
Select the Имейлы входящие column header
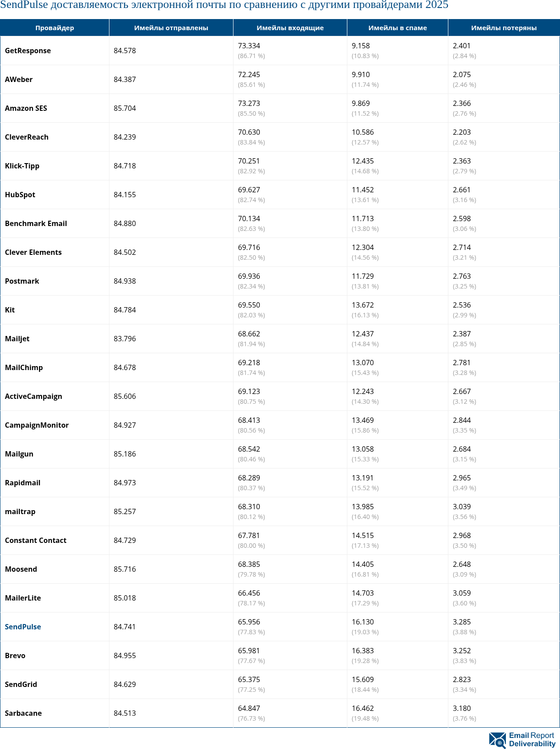coord(290,27)
